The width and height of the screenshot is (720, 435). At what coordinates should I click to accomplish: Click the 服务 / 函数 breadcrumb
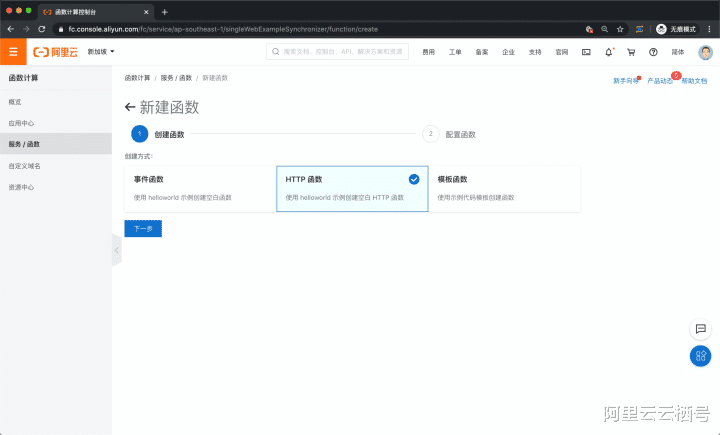(x=176, y=78)
